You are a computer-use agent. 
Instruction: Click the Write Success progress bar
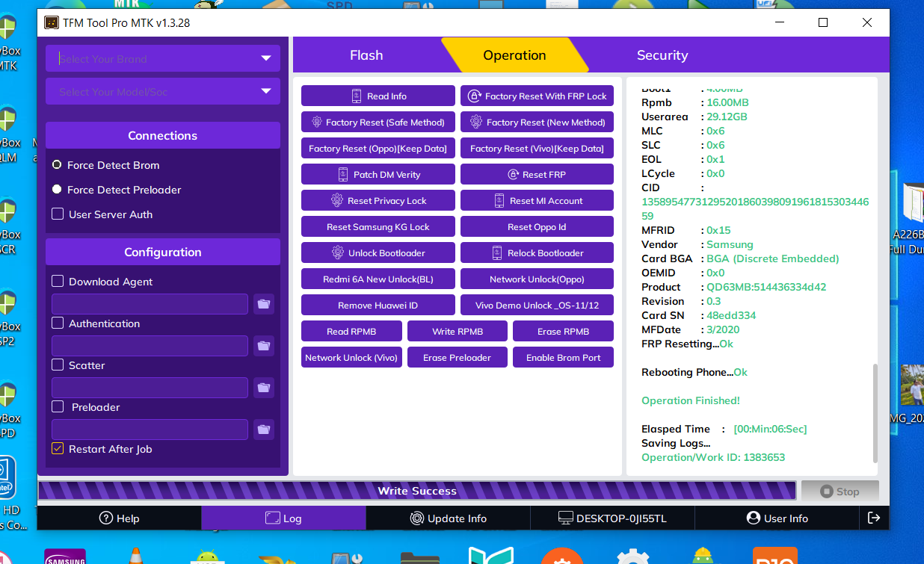(x=417, y=491)
